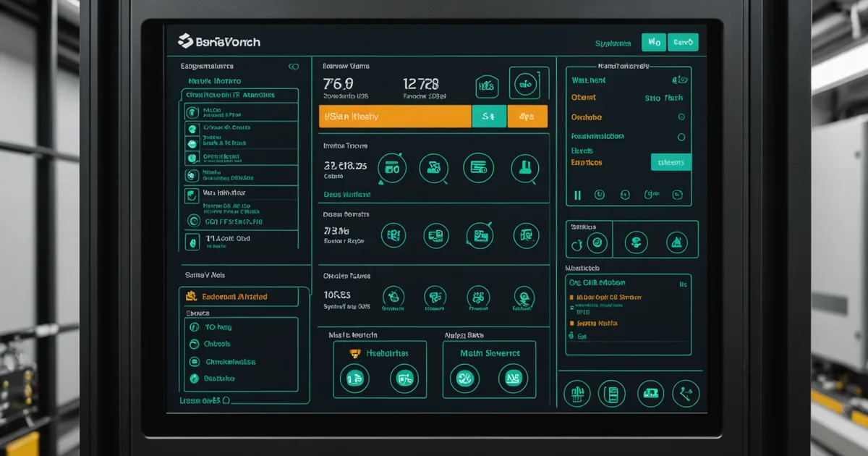Click the triangle warning icon in the Satkios row
Screen dimensions: 868x456
pyautogui.click(x=676, y=242)
